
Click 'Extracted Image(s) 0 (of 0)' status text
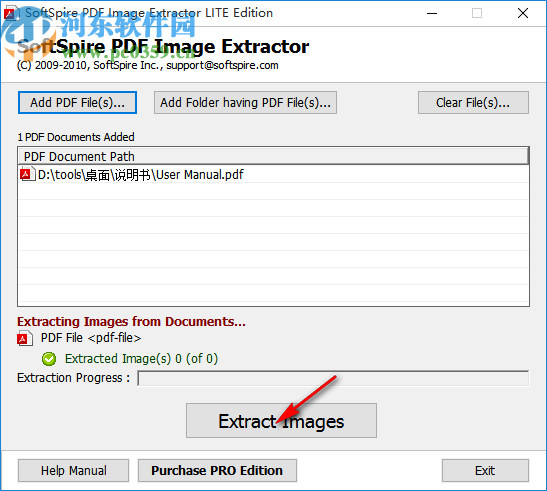[141, 359]
